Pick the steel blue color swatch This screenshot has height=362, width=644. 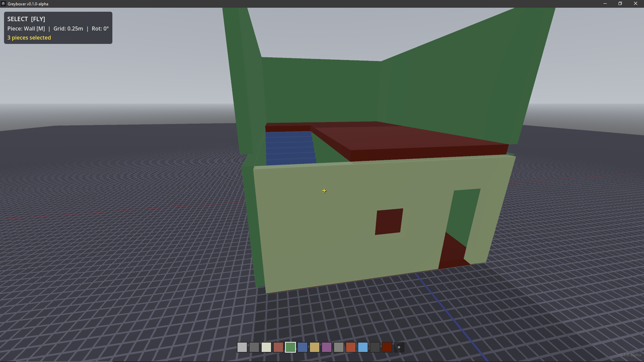302,347
